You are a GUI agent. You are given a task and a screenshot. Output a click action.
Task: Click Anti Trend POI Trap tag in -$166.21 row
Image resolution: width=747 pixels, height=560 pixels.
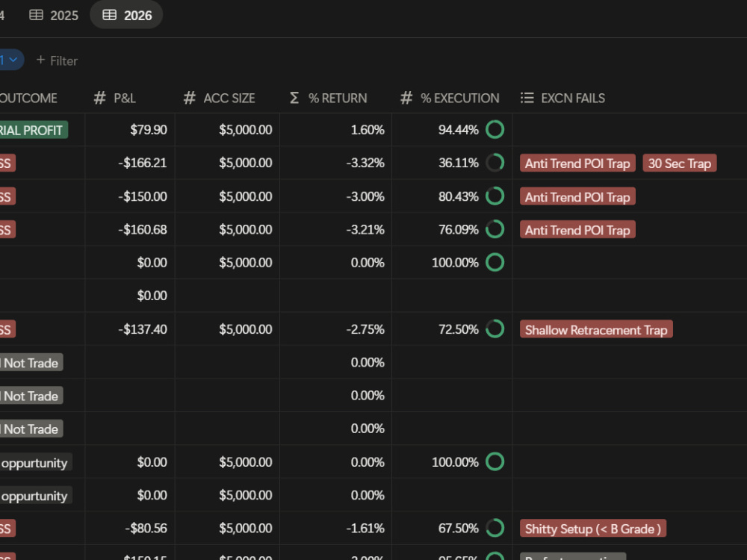coord(577,164)
